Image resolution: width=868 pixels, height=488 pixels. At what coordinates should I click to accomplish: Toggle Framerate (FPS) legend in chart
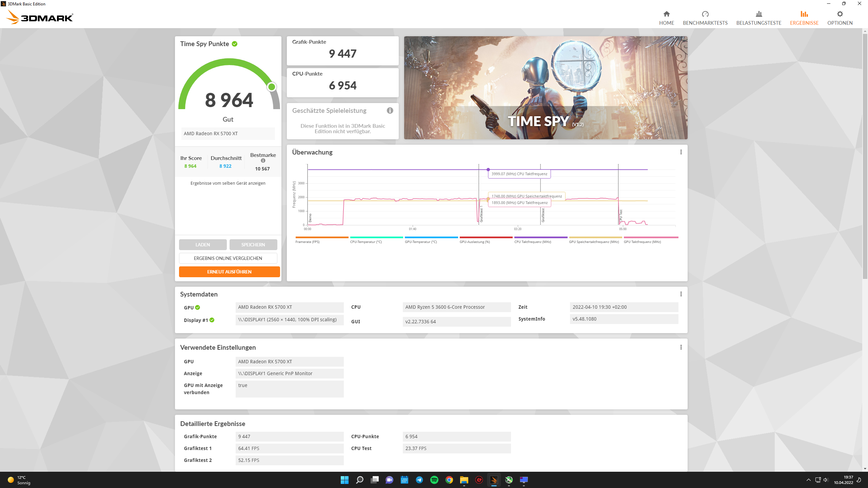307,242
